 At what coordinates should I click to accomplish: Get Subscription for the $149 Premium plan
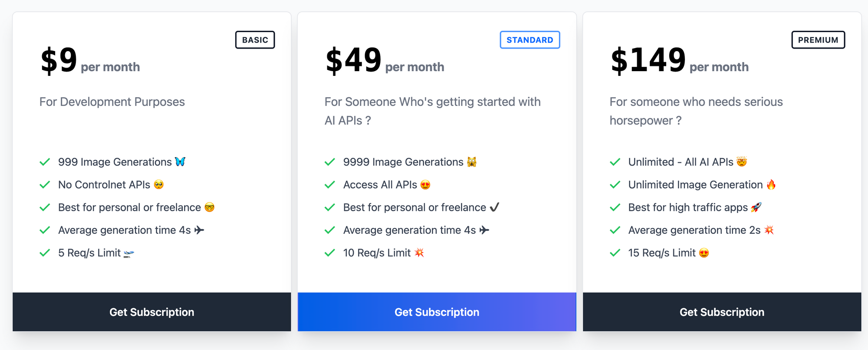(x=722, y=312)
